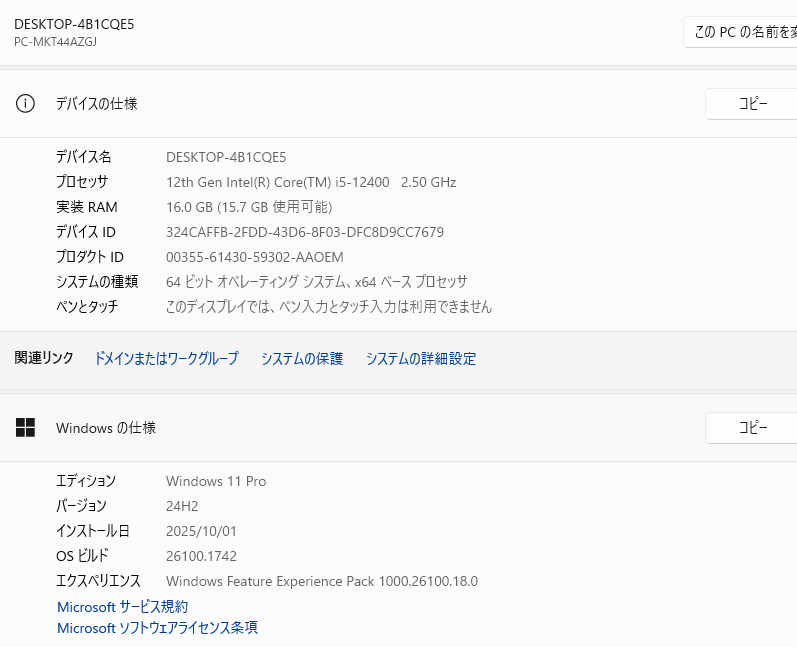This screenshot has height=647, width=797.
Task: Click the Windows Feature Experience Pack text
Action: (x=321, y=581)
